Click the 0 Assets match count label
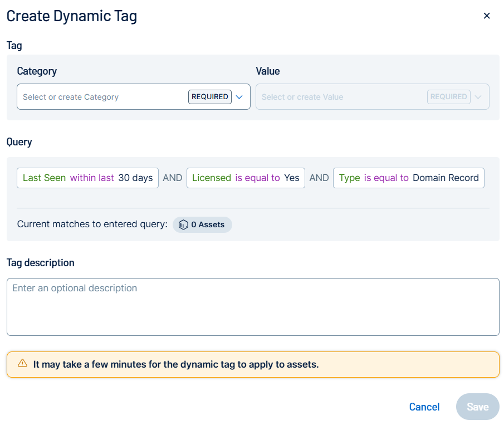This screenshot has width=504, height=425. (208, 224)
